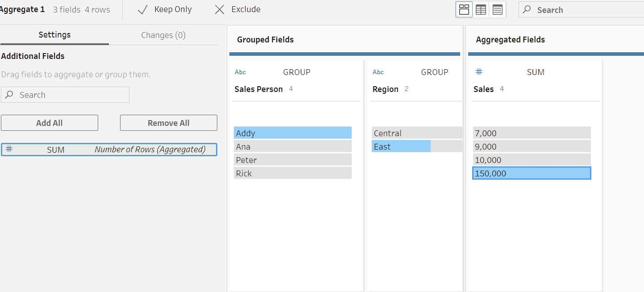This screenshot has width=644, height=292.
Task: Open the SUM aggregation dropdown for Sales
Action: 536,72
